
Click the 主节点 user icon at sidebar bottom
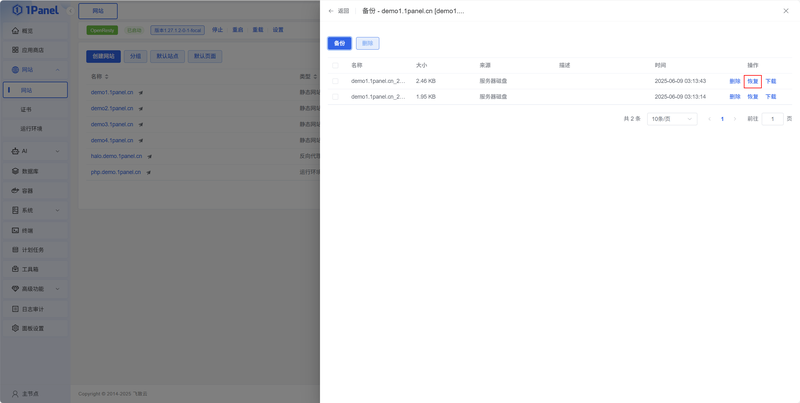pyautogui.click(x=15, y=394)
